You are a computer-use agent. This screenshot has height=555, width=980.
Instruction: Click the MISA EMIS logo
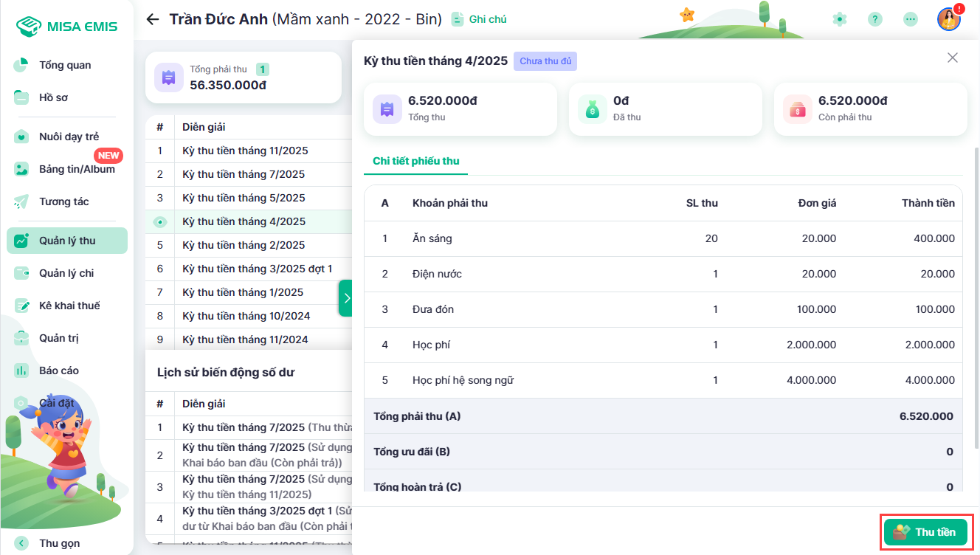point(66,27)
